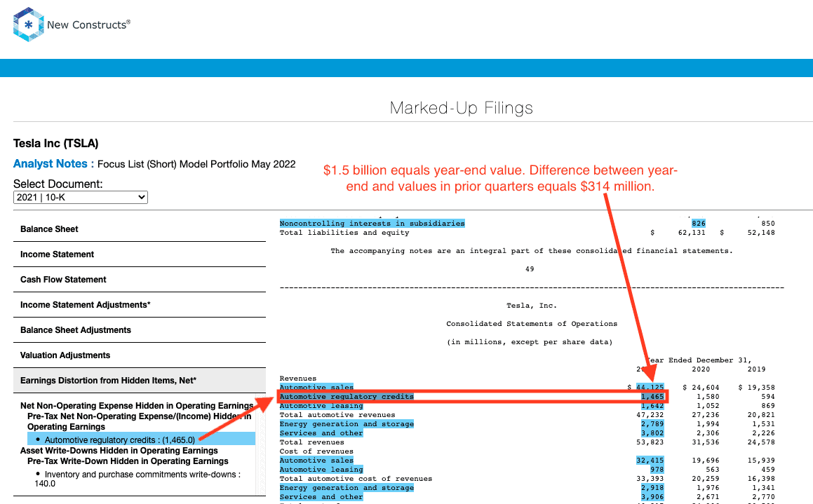The width and height of the screenshot is (813, 504).
Task: Select Pre-Tax Write-Down Hidden in Operating Earnings subheading
Action: (x=128, y=461)
